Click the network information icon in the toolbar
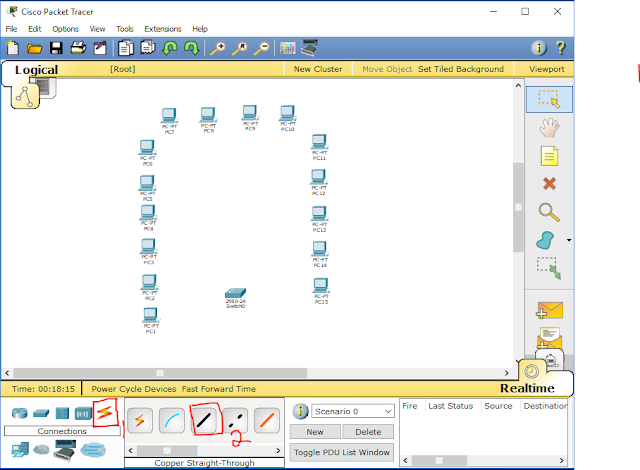This screenshot has width=640, height=470. 538,48
